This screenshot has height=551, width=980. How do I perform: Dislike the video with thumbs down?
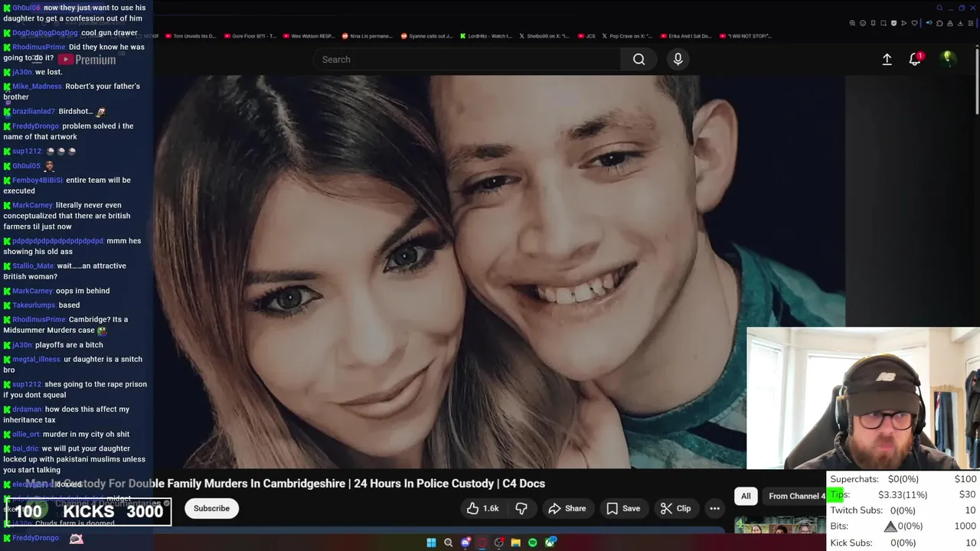pos(521,508)
